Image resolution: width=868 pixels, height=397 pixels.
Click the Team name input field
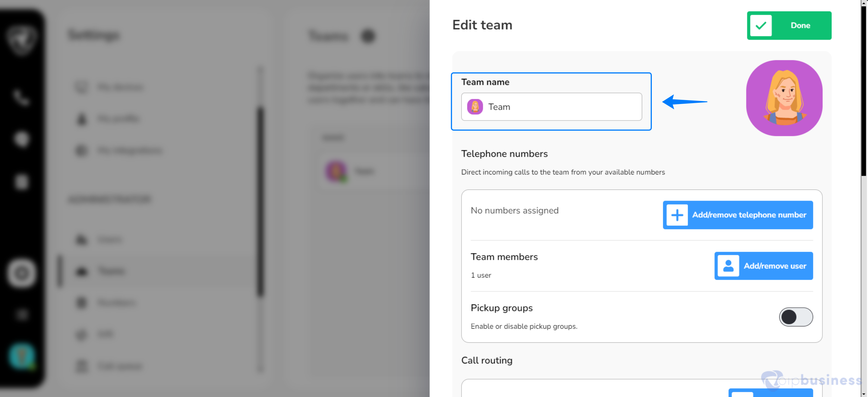point(551,107)
